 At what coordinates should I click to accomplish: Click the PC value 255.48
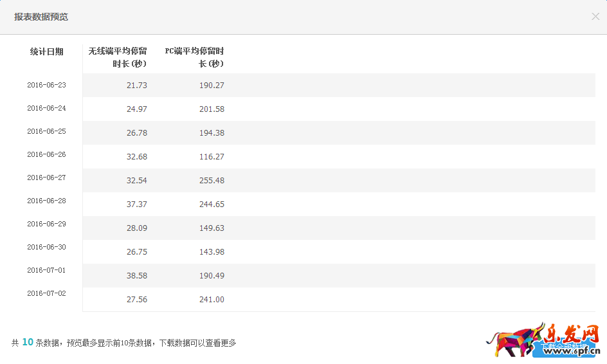(212, 181)
